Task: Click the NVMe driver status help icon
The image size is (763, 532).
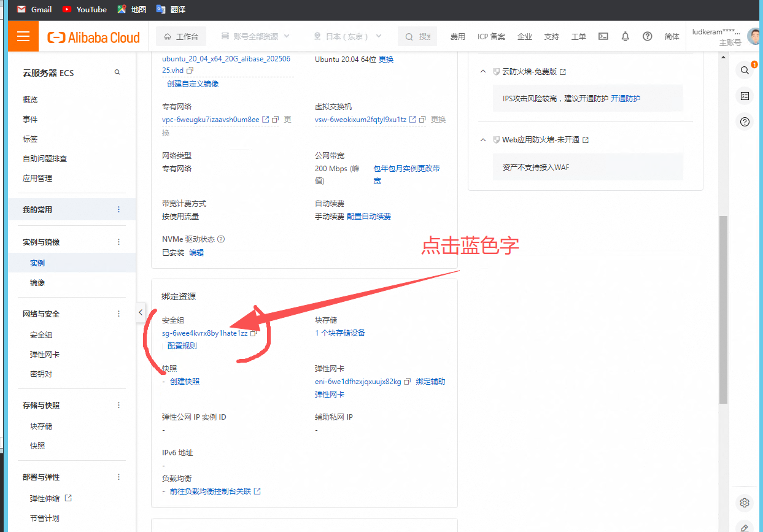Action: (x=221, y=239)
